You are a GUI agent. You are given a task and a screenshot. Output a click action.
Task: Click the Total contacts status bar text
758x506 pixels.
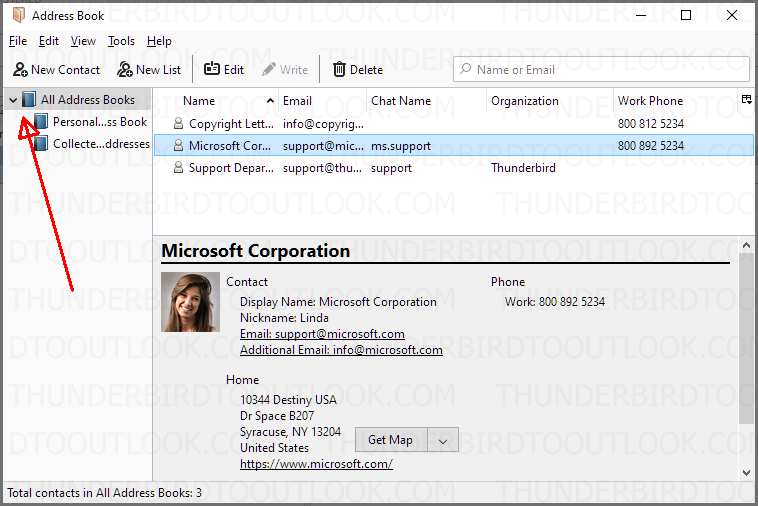(104, 493)
